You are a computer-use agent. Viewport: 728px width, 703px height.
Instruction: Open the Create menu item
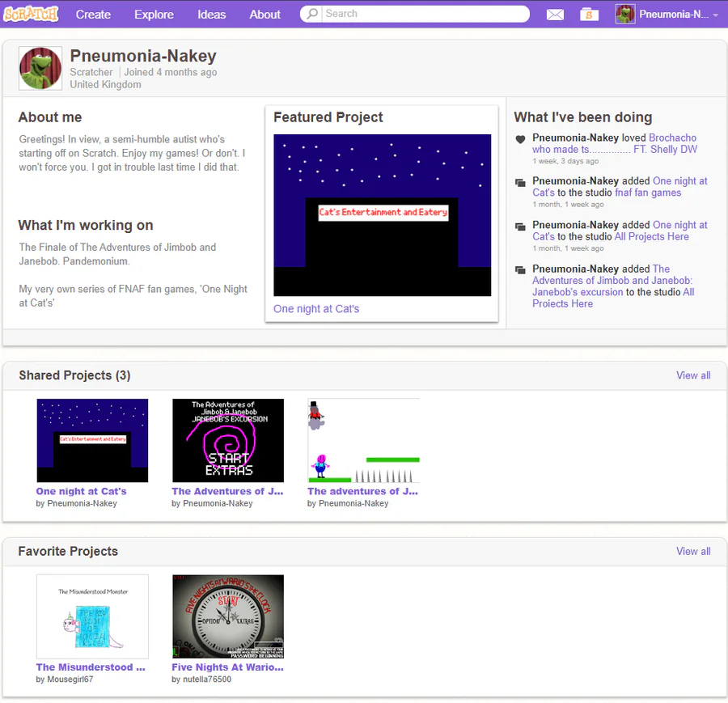pyautogui.click(x=93, y=15)
